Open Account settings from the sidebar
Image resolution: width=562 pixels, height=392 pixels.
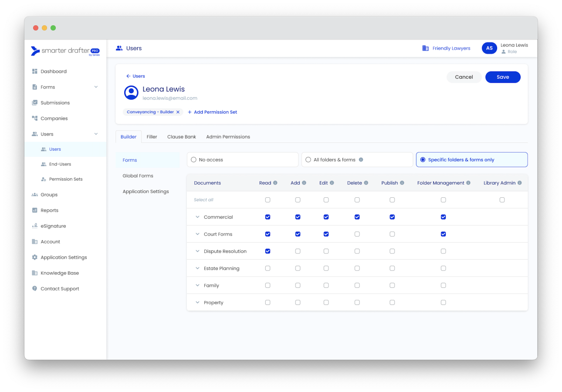tap(35, 241)
